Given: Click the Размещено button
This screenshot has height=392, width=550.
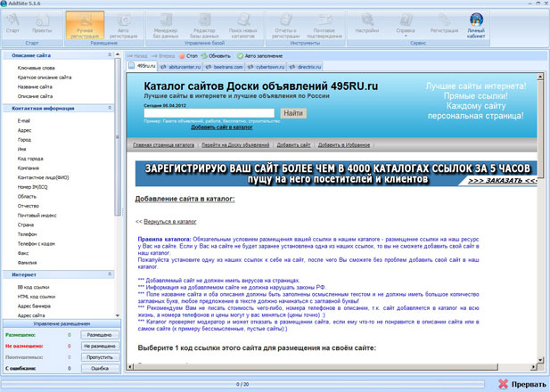Looking at the screenshot, I should (100, 335).
